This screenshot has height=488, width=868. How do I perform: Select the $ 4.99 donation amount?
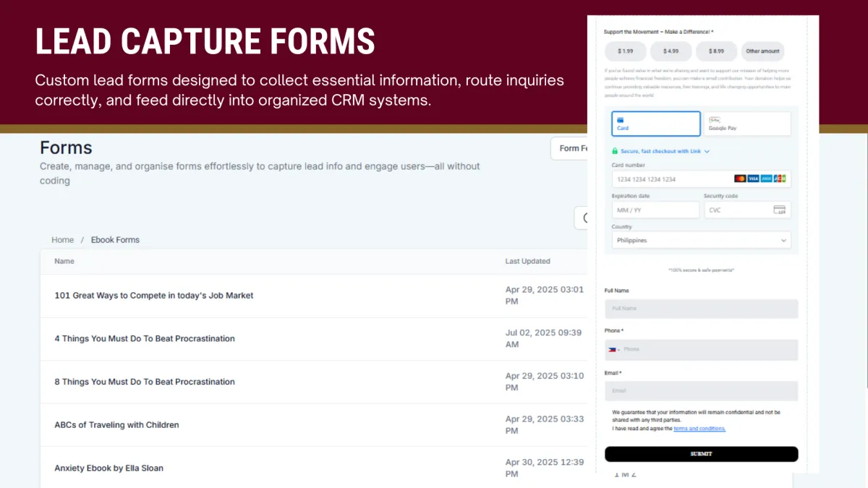[671, 51]
